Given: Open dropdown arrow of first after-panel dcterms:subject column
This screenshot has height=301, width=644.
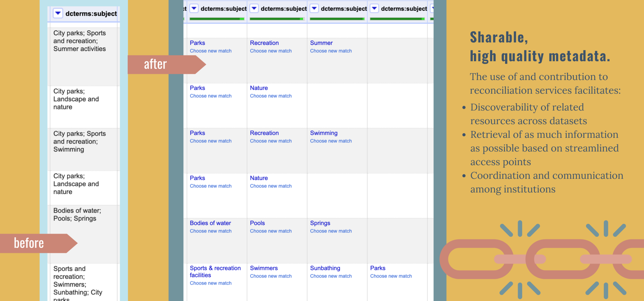Looking at the screenshot, I should pyautogui.click(x=194, y=9).
